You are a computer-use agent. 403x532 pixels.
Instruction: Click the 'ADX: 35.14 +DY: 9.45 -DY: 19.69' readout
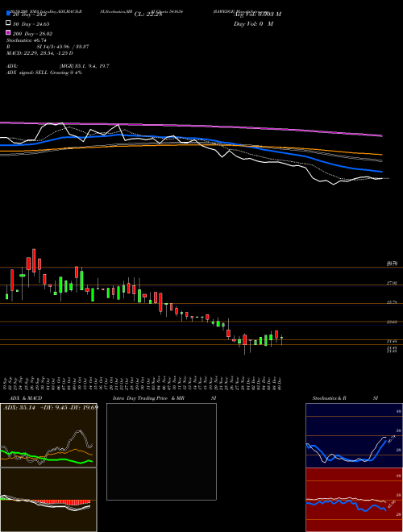51,408
